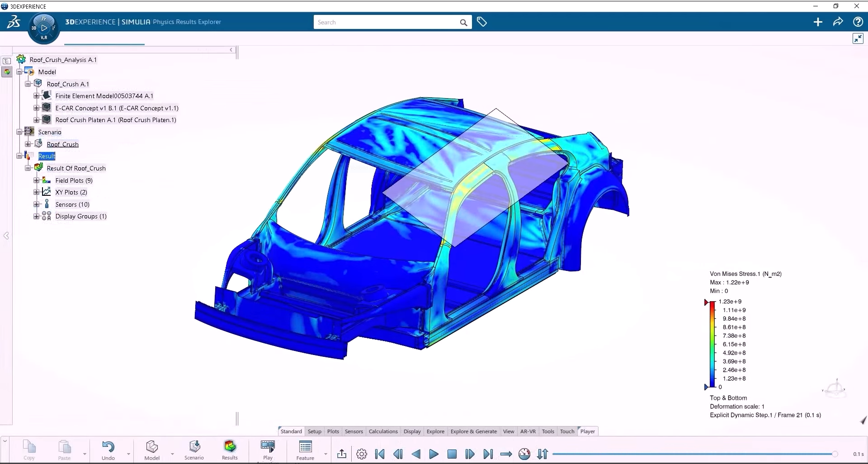Click the Undo icon

click(x=108, y=448)
